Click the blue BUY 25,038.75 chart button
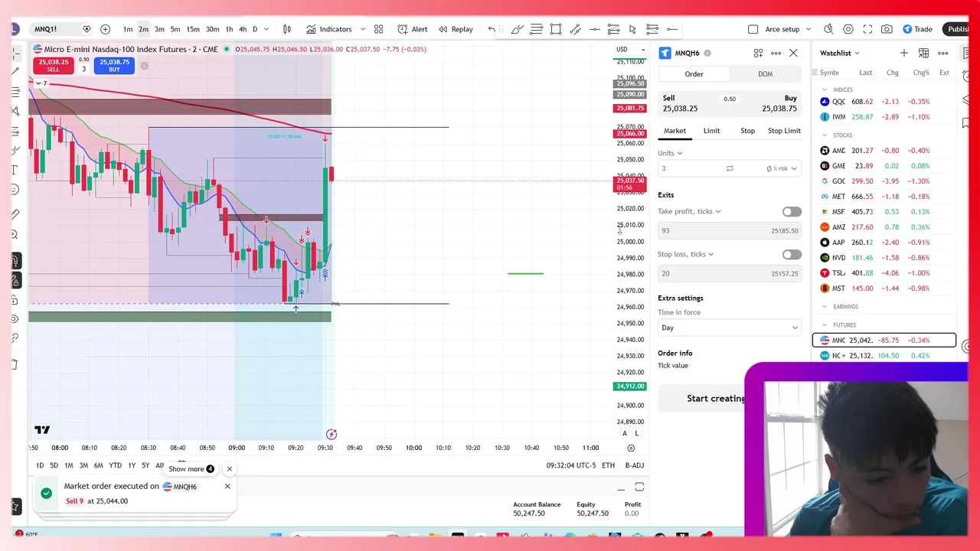The image size is (980, 551). tap(114, 66)
